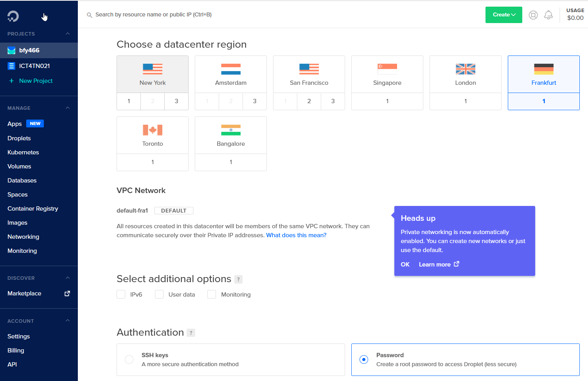Viewport: 588px width, 381px height.
Task: Open the Create dropdown button
Action: pos(503,15)
